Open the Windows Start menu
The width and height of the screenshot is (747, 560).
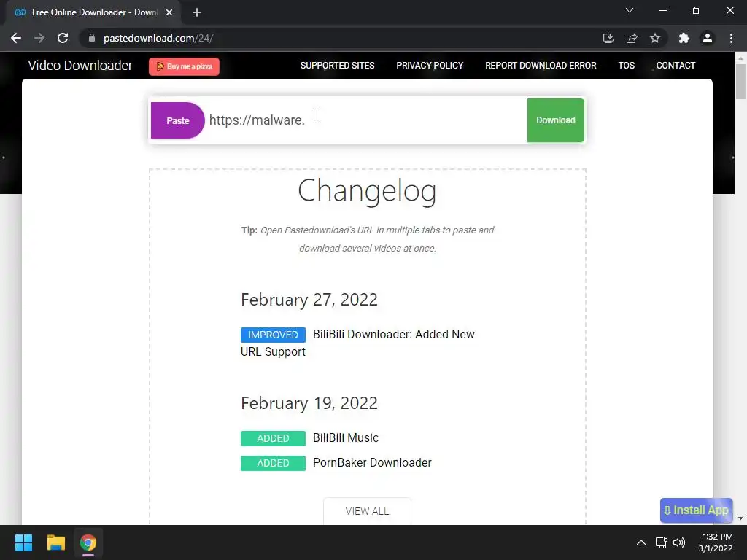[23, 542]
